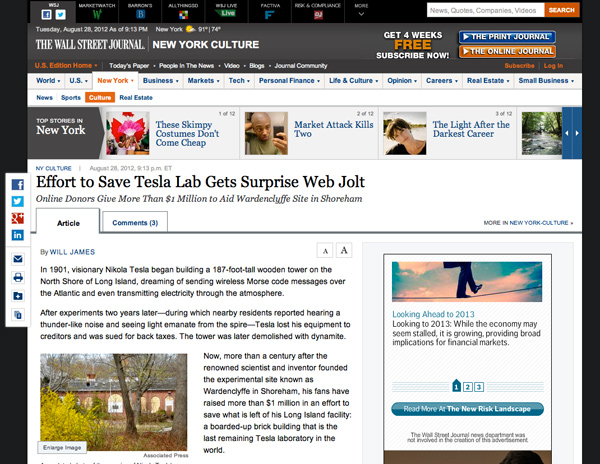
Task: Click the Log In link
Action: click(553, 66)
